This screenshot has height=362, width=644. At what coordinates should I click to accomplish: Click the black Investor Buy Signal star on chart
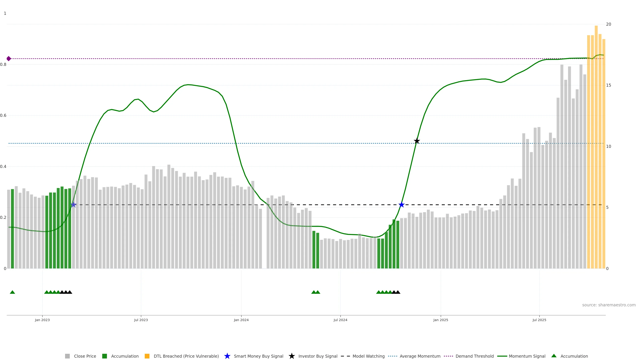[417, 141]
